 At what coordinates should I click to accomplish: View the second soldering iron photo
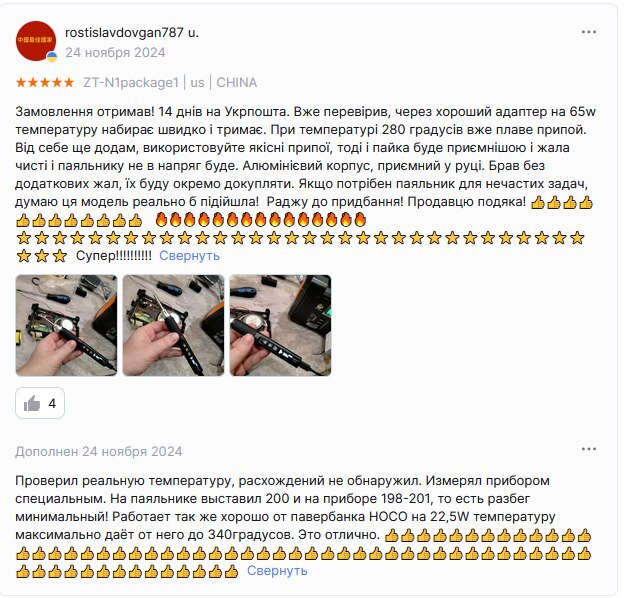(174, 325)
